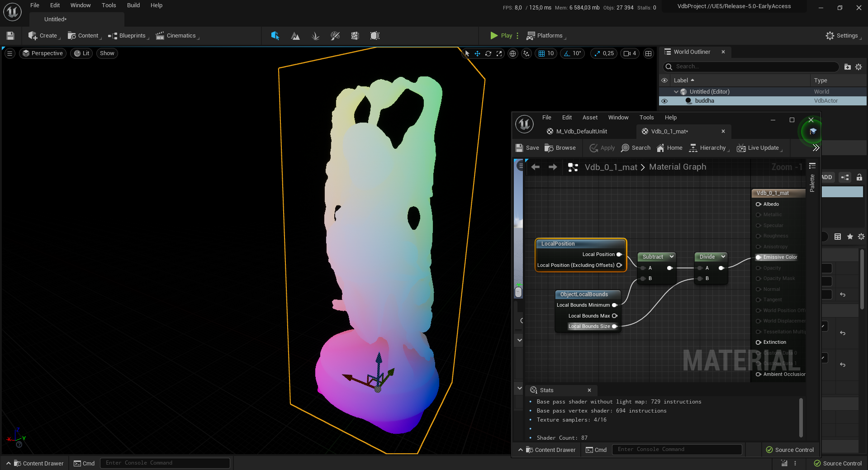Toggle Live Update in material editor

click(758, 148)
